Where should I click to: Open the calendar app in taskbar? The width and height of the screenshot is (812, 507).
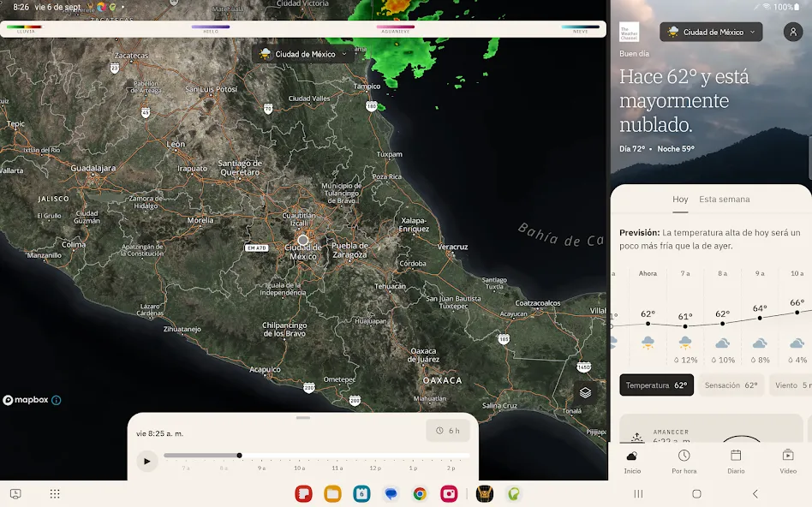click(361, 493)
